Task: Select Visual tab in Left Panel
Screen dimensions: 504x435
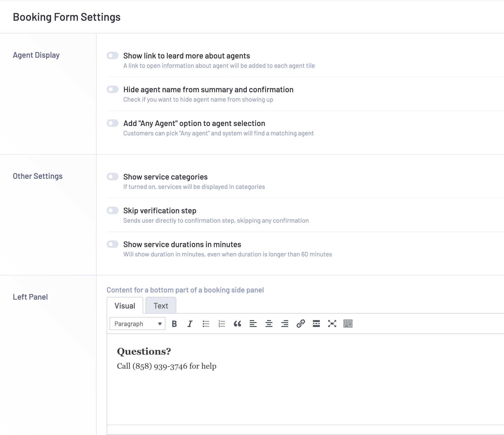Action: coord(125,305)
